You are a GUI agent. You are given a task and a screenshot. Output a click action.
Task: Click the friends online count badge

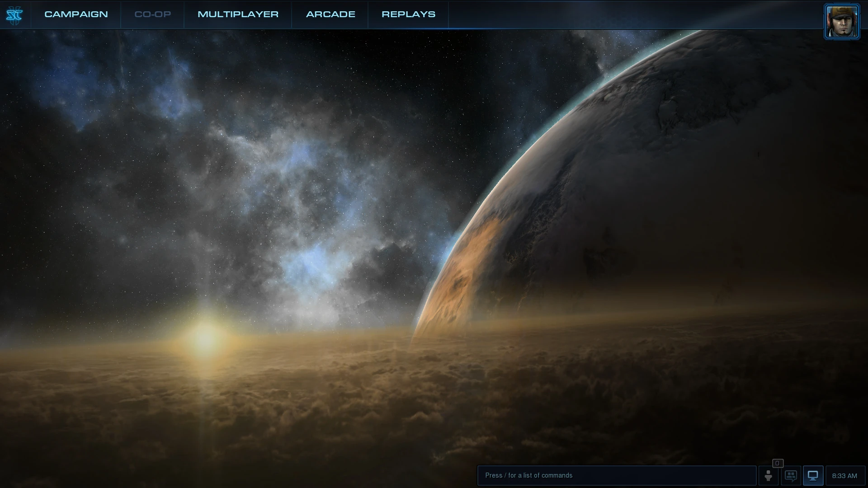(x=778, y=463)
